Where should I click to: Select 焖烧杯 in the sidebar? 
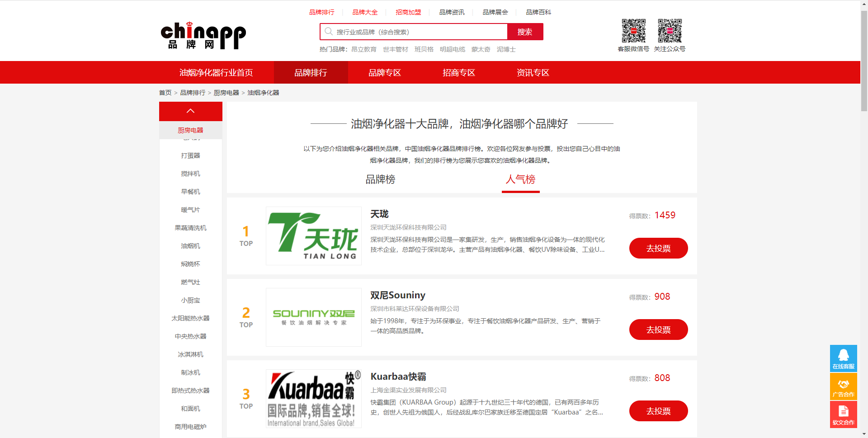coord(190,264)
